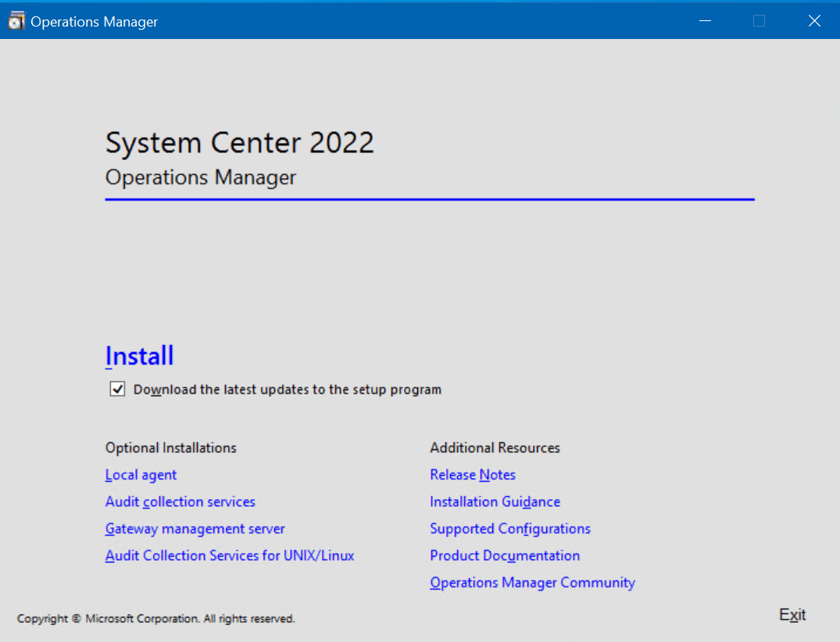Viewport: 840px width, 642px height.
Task: Exit the setup program
Action: (x=792, y=615)
